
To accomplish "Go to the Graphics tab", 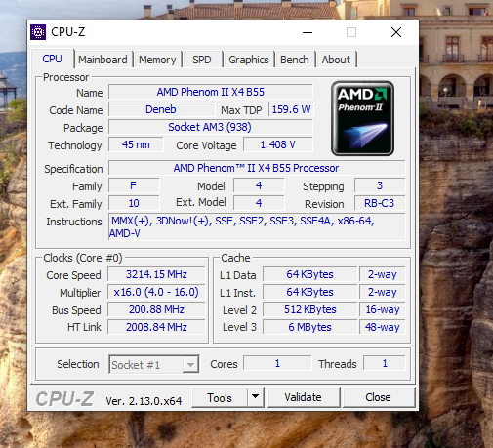I will (x=249, y=60).
